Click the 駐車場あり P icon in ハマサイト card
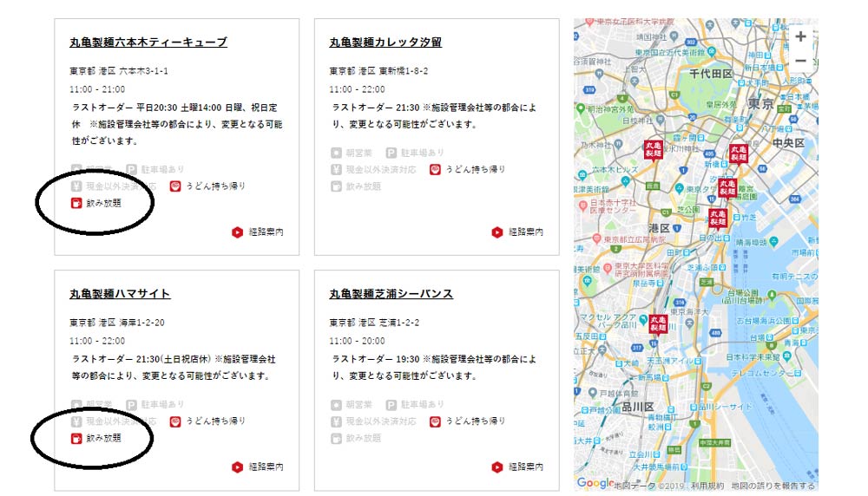 click(x=131, y=405)
